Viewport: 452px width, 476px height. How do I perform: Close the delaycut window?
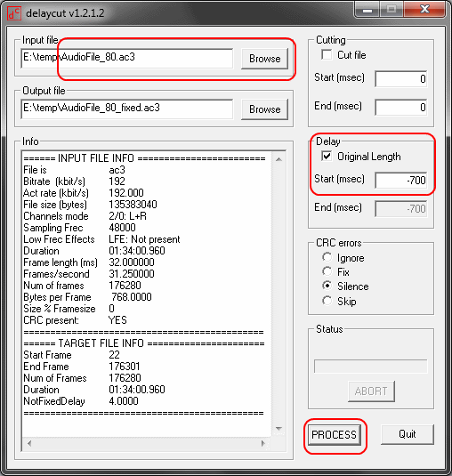[424, 9]
